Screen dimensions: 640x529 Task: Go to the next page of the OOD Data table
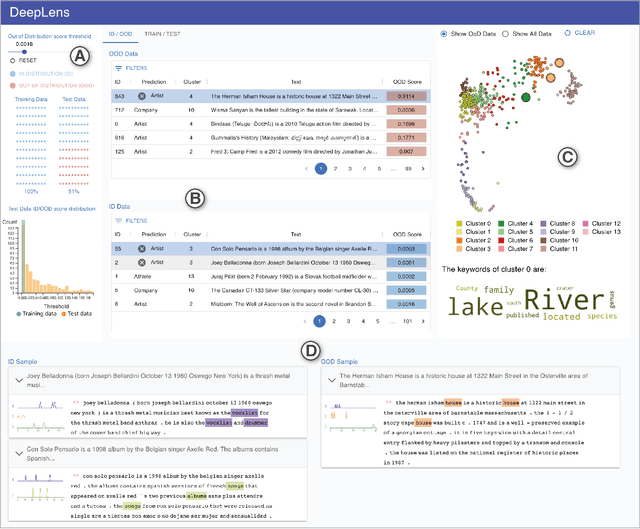click(x=423, y=169)
